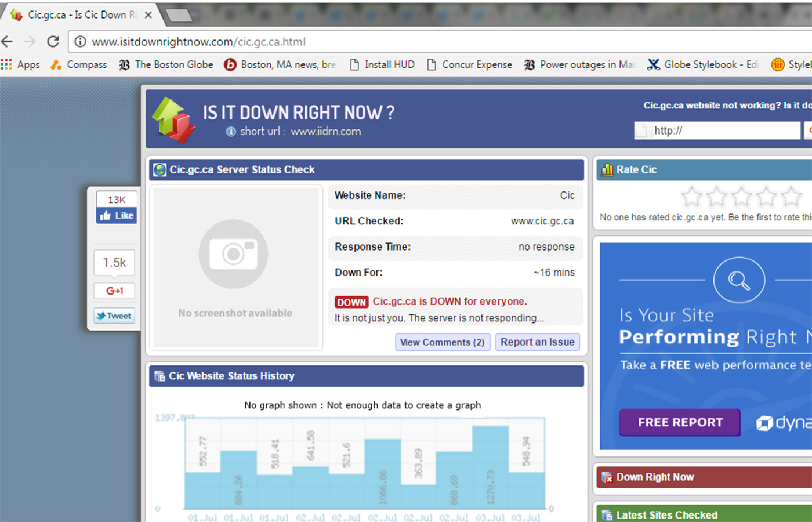
Task: Click the Is It Down Right Now arrows logo
Action: click(x=173, y=120)
